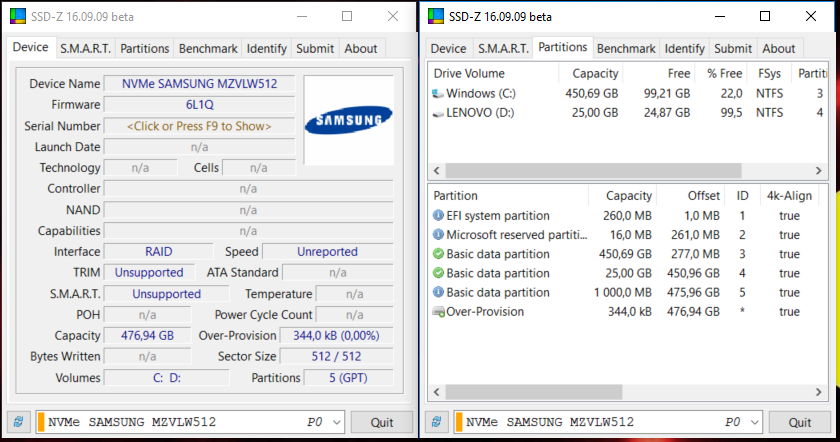Maximize the right SSD-Z window
840x442 pixels.
[765, 16]
